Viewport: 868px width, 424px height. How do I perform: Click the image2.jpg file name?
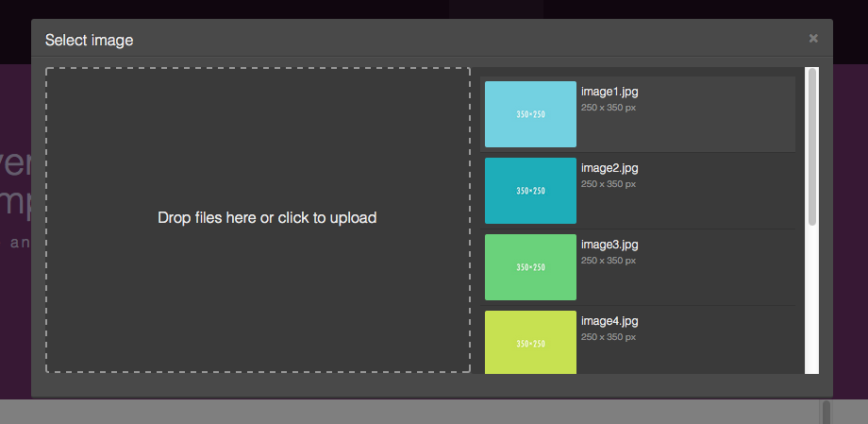tap(609, 168)
